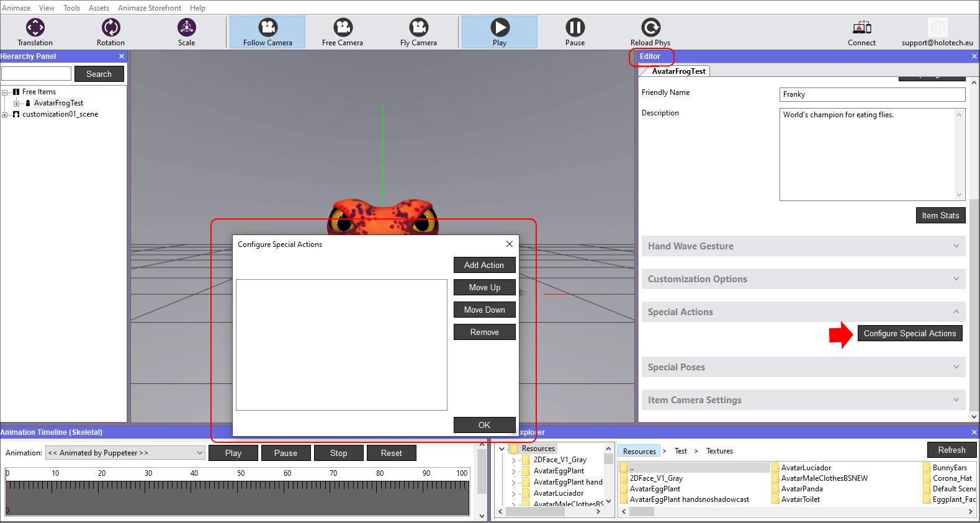Screen dimensions: 980x523
Task: Click the Pause toolbar icon
Action: [x=575, y=27]
